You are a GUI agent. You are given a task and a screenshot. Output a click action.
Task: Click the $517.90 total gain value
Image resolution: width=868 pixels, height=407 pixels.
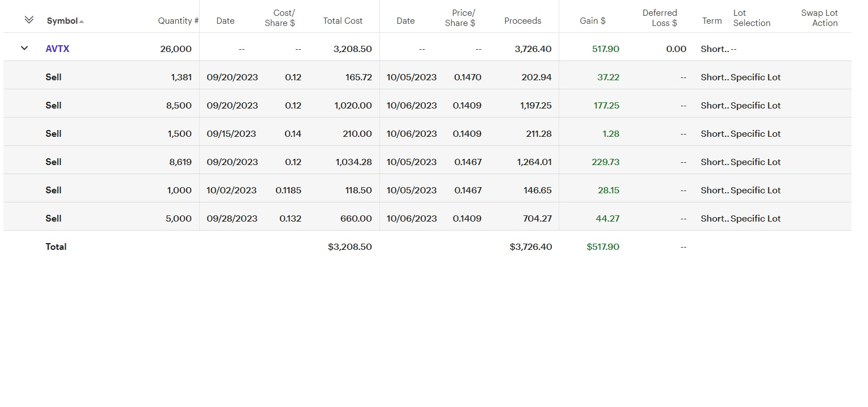click(603, 247)
